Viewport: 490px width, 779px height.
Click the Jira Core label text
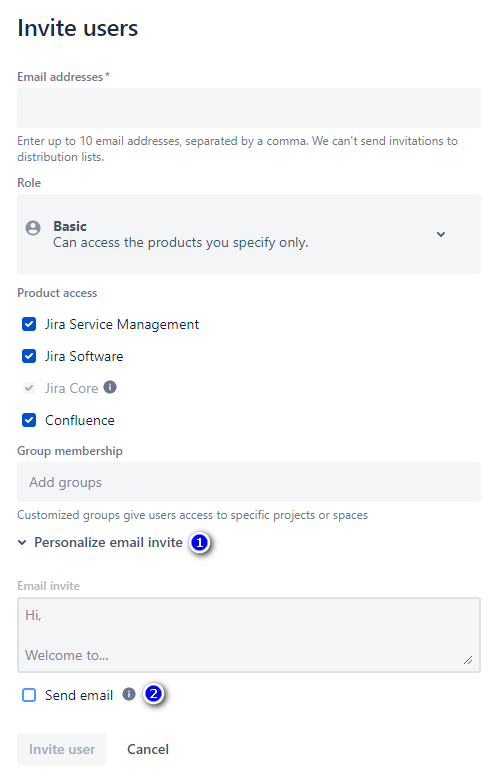point(72,388)
